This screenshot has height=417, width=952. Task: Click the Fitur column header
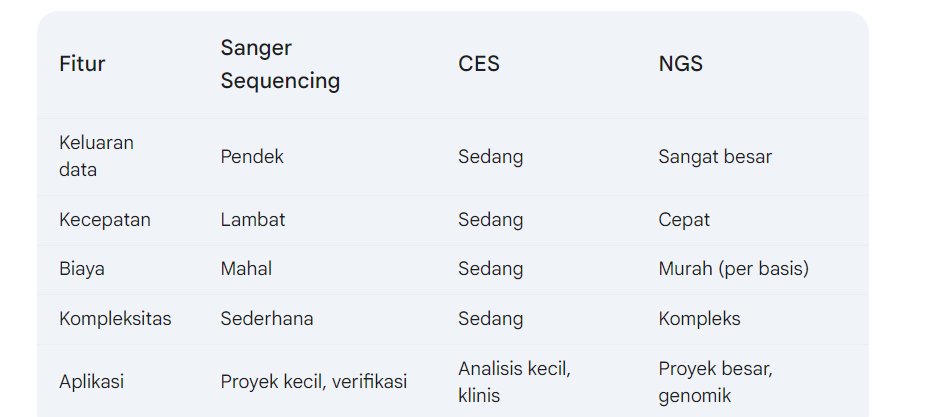82,64
